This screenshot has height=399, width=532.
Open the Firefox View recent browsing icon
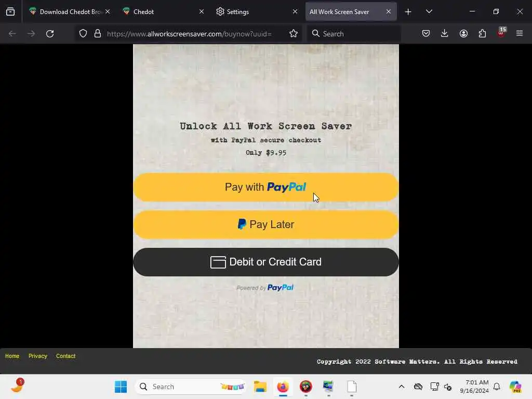click(x=10, y=11)
